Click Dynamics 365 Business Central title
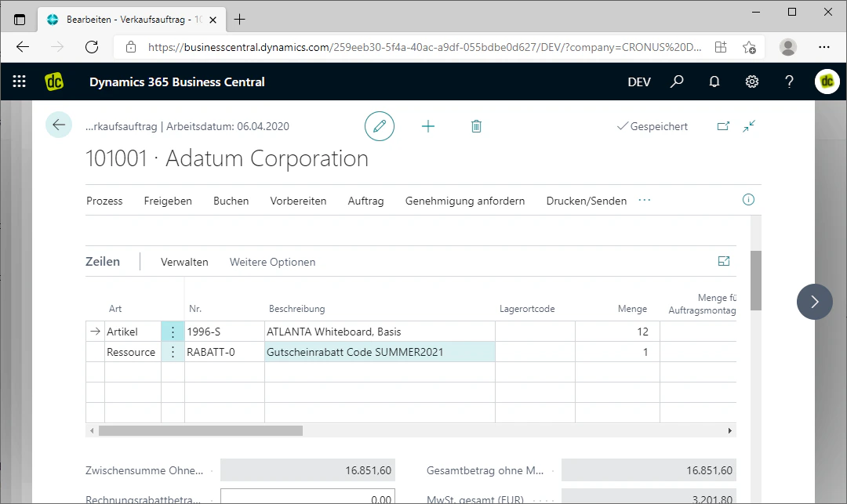The image size is (847, 504). (176, 82)
